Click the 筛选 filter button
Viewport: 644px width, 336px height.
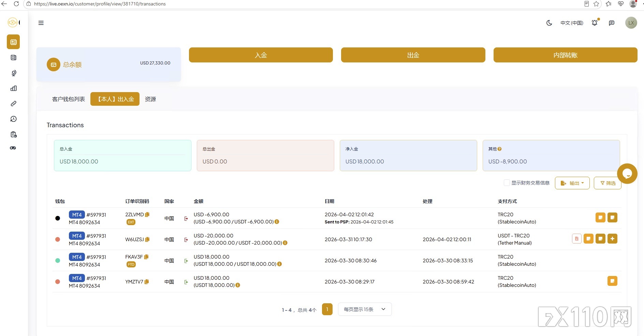pos(608,183)
